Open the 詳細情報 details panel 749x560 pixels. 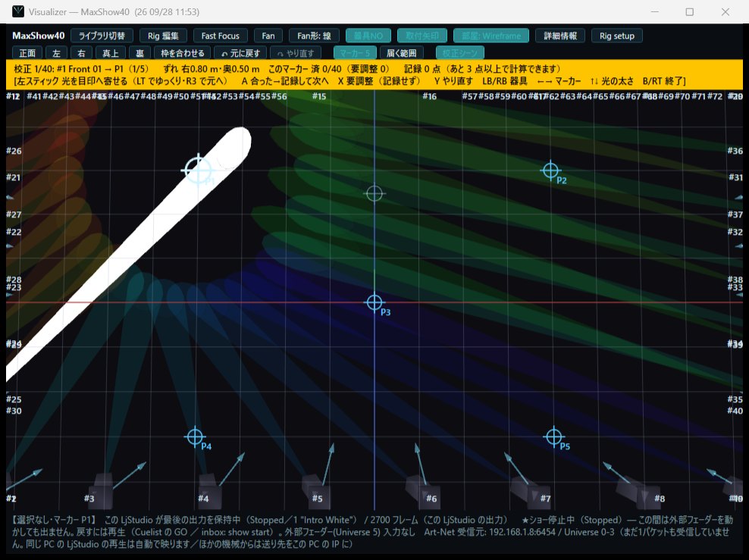[560, 36]
